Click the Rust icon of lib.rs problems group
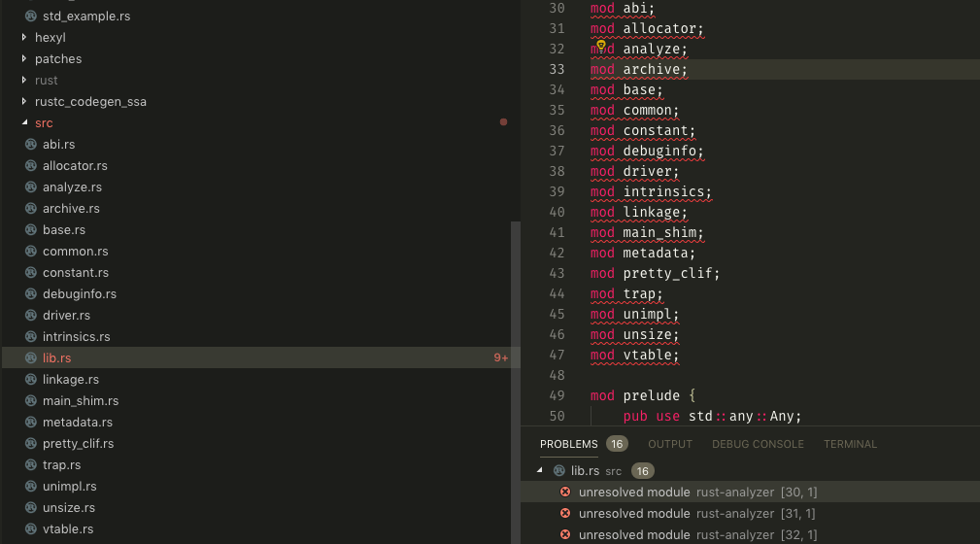The width and height of the screenshot is (980, 544). tap(559, 471)
